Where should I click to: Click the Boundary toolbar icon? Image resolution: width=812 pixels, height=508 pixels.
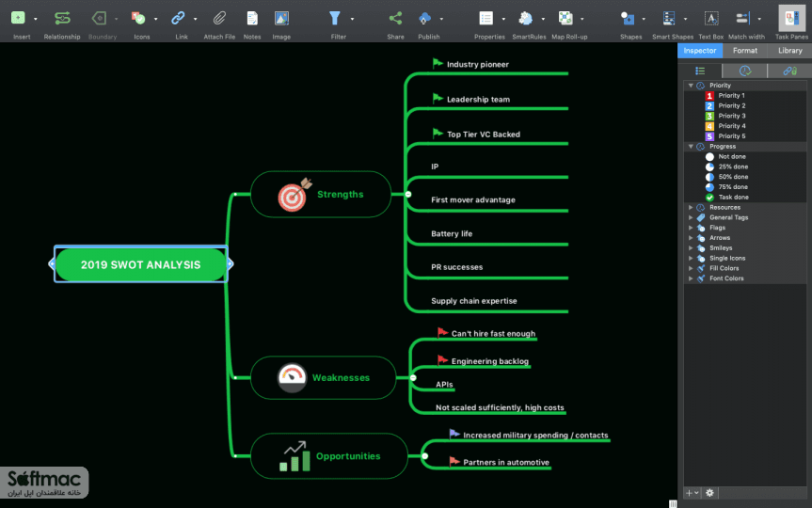click(x=99, y=18)
